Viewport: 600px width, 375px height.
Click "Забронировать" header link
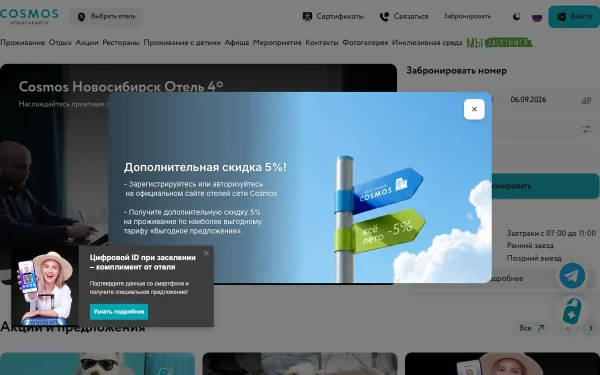click(467, 16)
